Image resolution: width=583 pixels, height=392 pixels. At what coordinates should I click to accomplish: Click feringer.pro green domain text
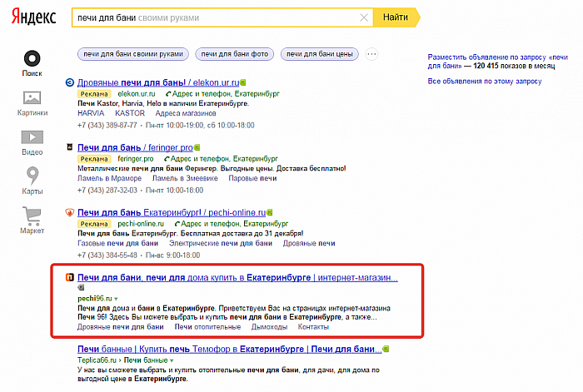pyautogui.click(x=135, y=159)
